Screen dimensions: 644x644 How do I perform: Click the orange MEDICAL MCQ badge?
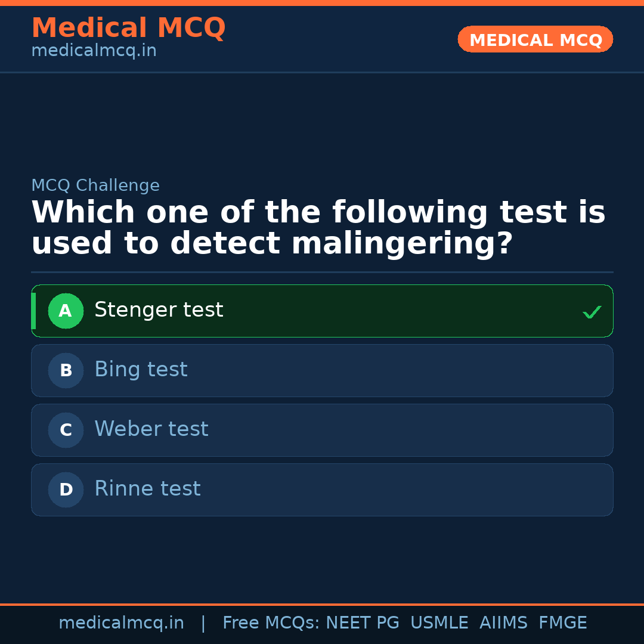point(535,39)
